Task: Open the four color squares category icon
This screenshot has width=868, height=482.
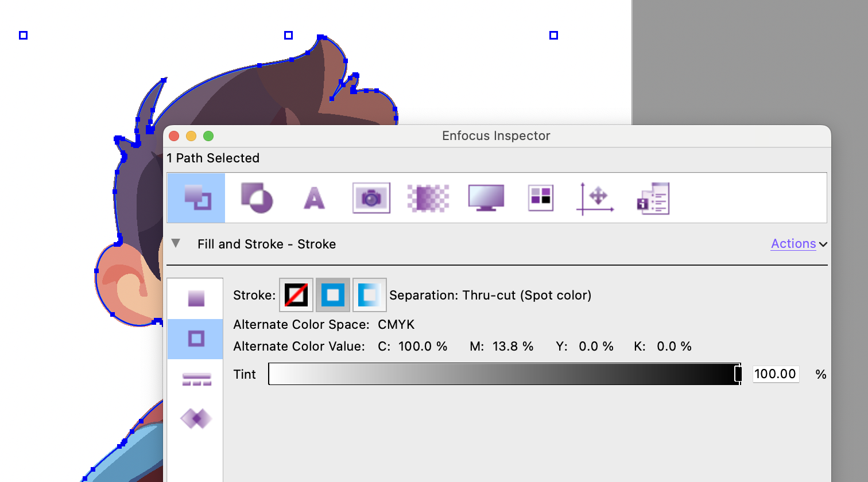Action: tap(541, 198)
